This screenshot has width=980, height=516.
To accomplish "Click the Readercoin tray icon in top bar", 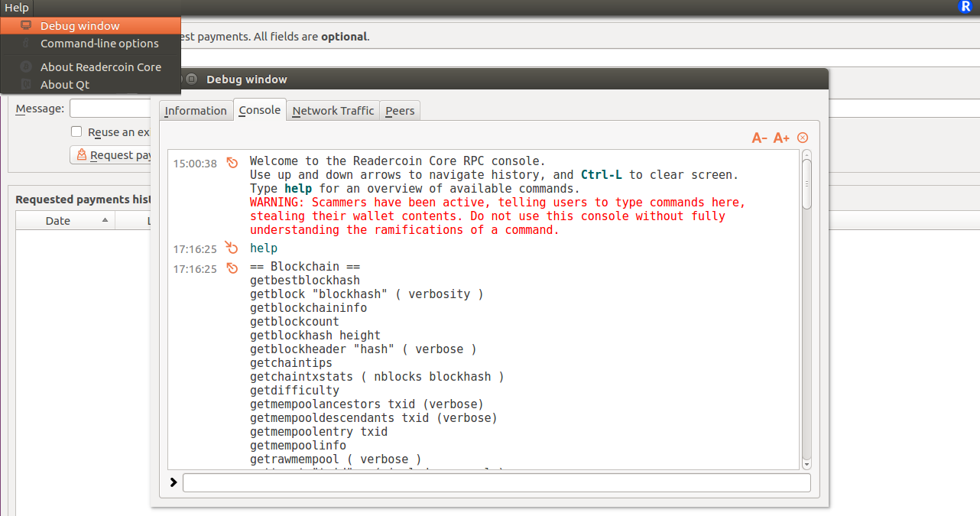I will click(965, 7).
